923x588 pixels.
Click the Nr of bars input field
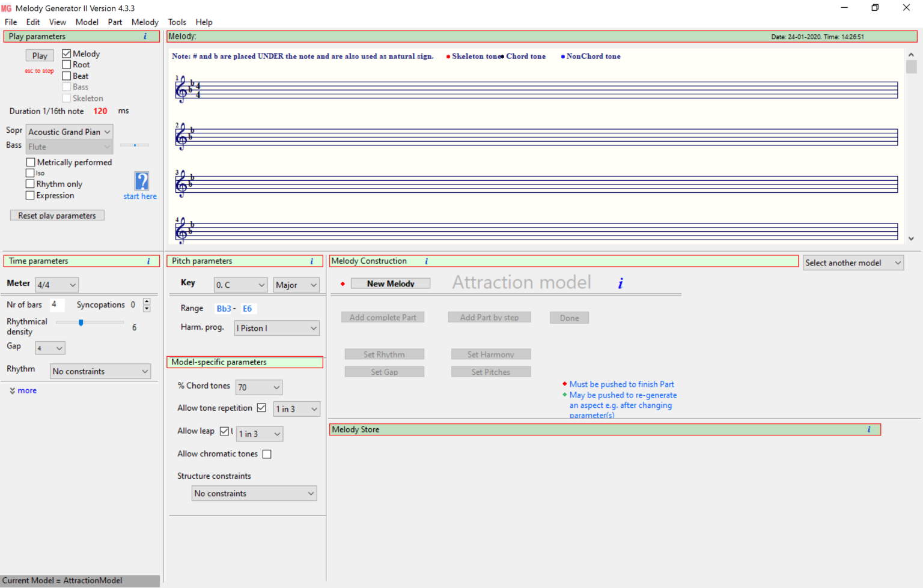click(56, 305)
